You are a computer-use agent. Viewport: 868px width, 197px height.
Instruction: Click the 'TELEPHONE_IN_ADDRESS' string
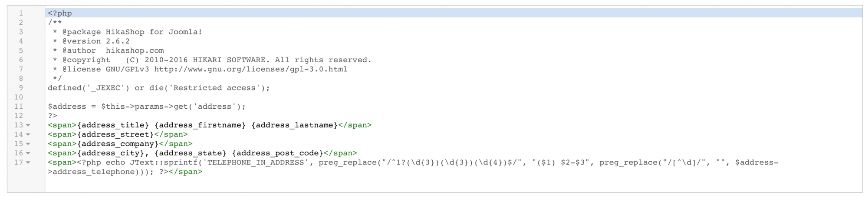click(x=256, y=163)
